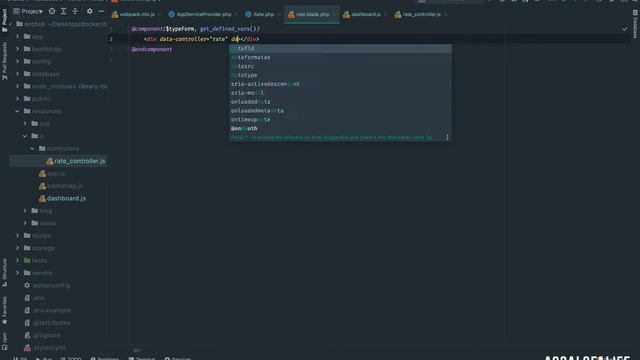Switch to the dashboard.js editor tab
Image resolution: width=640 pixels, height=360 pixels.
[362, 14]
